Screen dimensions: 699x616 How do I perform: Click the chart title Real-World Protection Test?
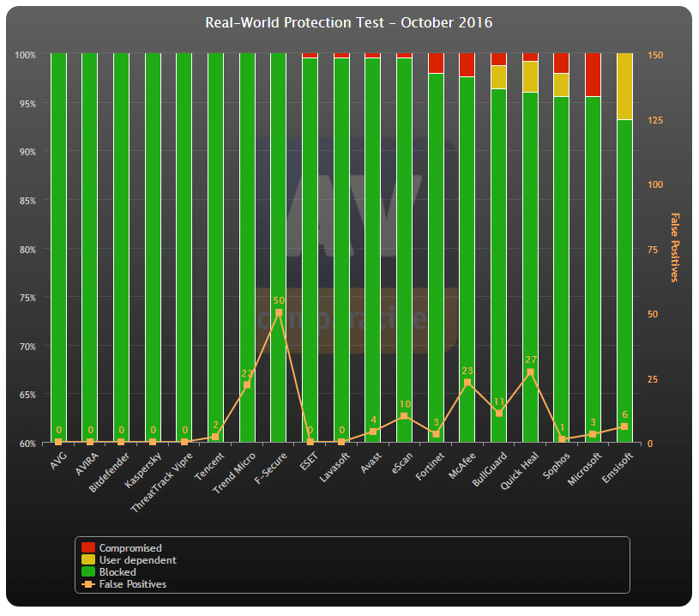(348, 22)
